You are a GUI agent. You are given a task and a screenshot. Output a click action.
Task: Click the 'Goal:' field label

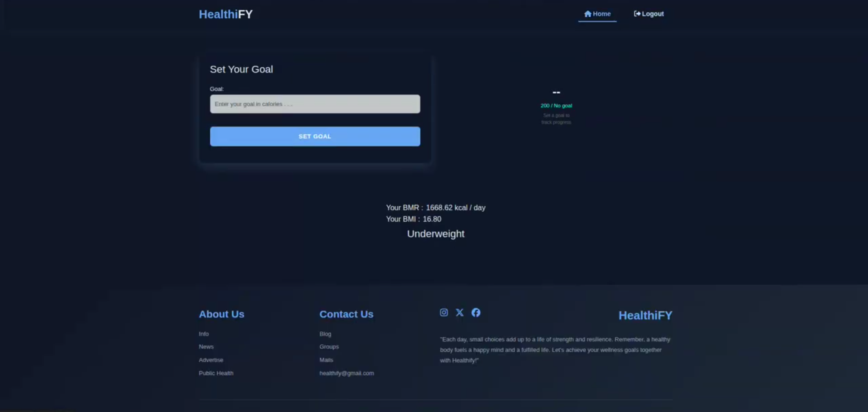[217, 89]
